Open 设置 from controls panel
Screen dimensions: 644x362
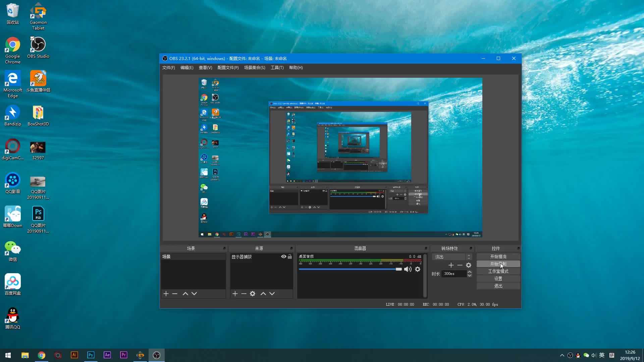[x=498, y=279]
